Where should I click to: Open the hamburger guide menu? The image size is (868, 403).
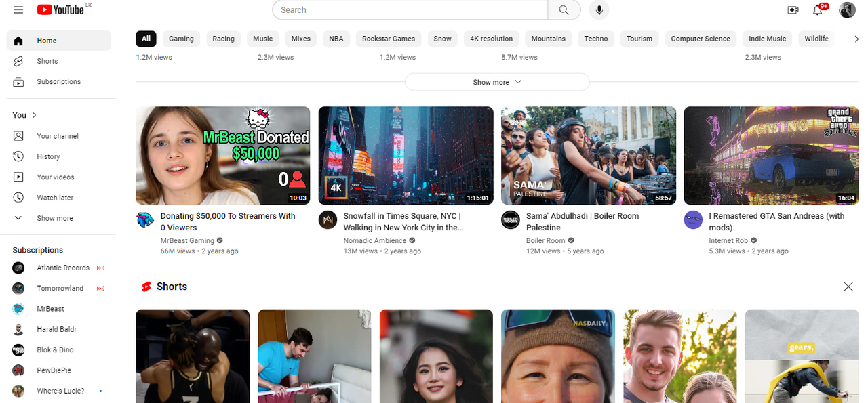pos(18,10)
